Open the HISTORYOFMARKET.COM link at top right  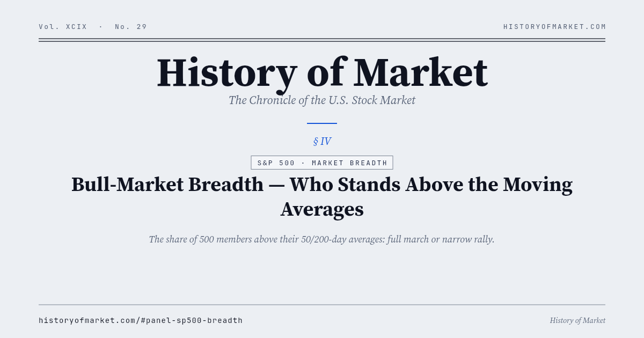pos(555,27)
